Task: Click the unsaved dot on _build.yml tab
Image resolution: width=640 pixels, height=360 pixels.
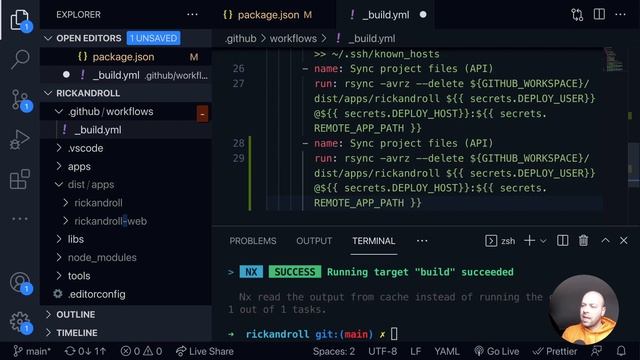Action: click(423, 15)
